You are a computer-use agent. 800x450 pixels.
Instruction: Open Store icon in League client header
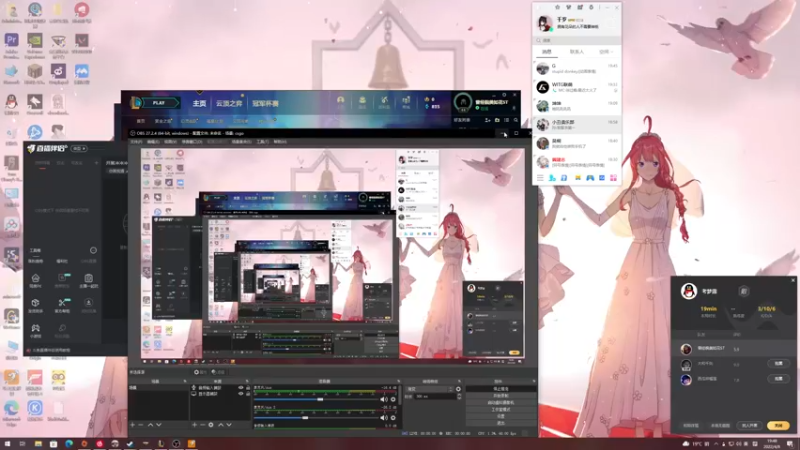[406, 102]
